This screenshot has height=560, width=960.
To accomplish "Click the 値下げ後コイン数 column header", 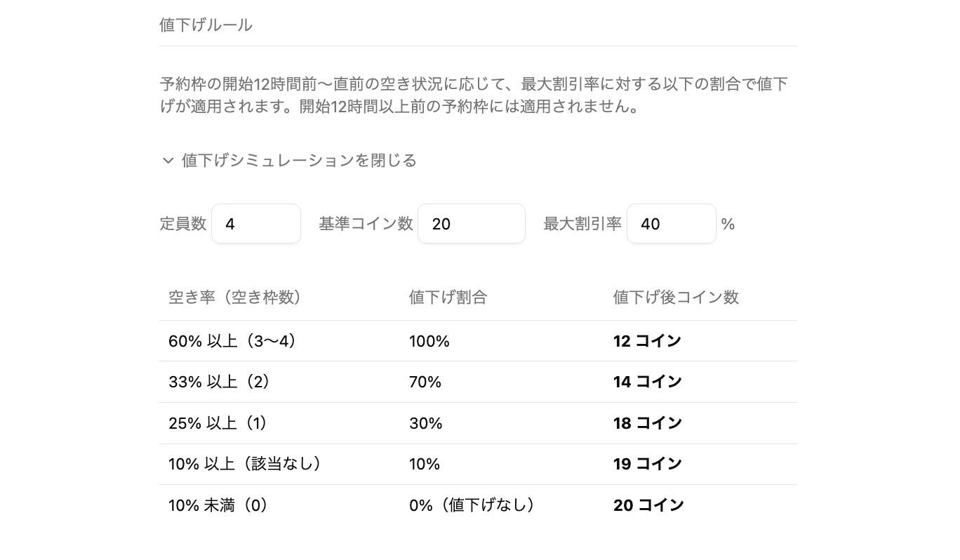I will coord(676,297).
